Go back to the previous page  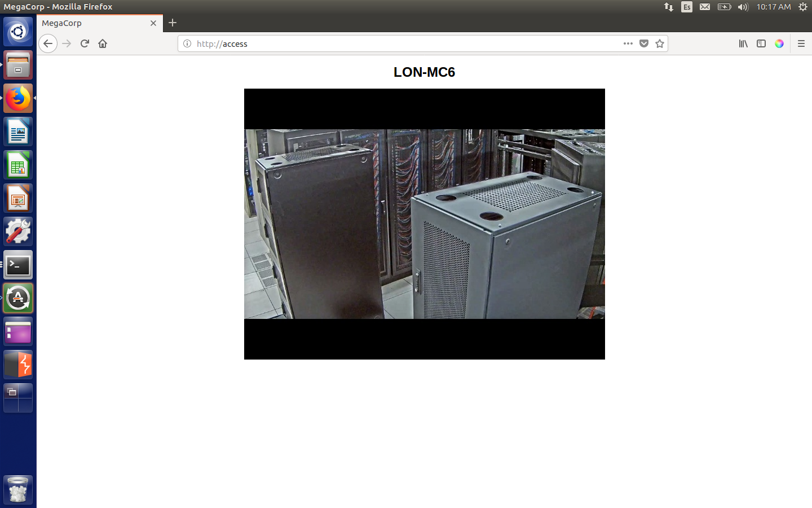[48, 43]
